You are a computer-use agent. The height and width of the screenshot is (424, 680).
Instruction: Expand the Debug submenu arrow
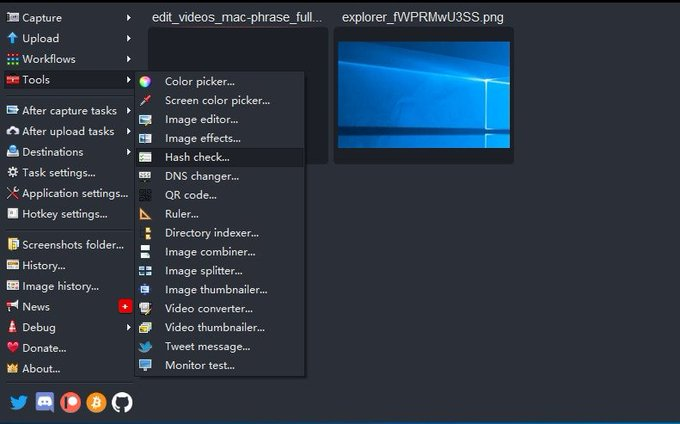point(128,327)
